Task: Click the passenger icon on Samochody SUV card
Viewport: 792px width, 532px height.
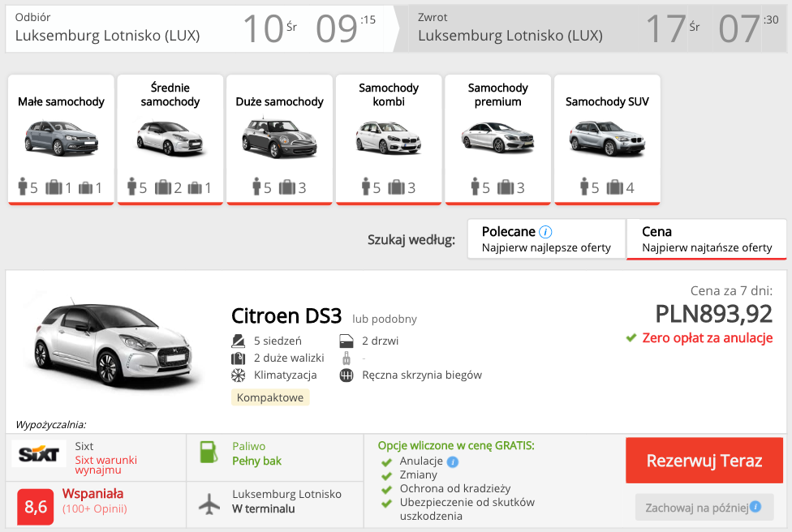Action: tap(583, 186)
